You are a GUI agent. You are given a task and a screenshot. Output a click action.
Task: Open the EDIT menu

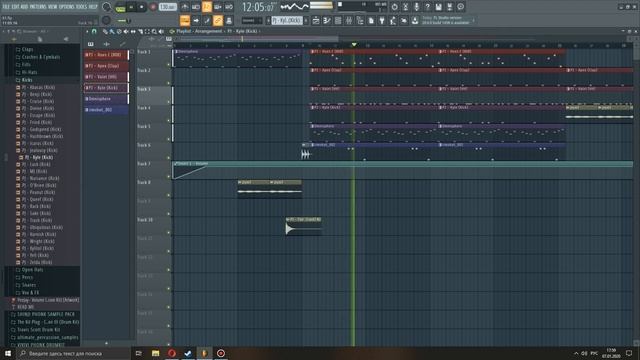tap(16, 7)
